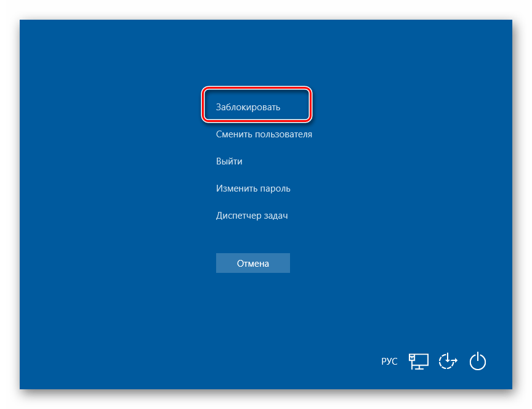Click the Сменить пользователя link

click(x=264, y=134)
